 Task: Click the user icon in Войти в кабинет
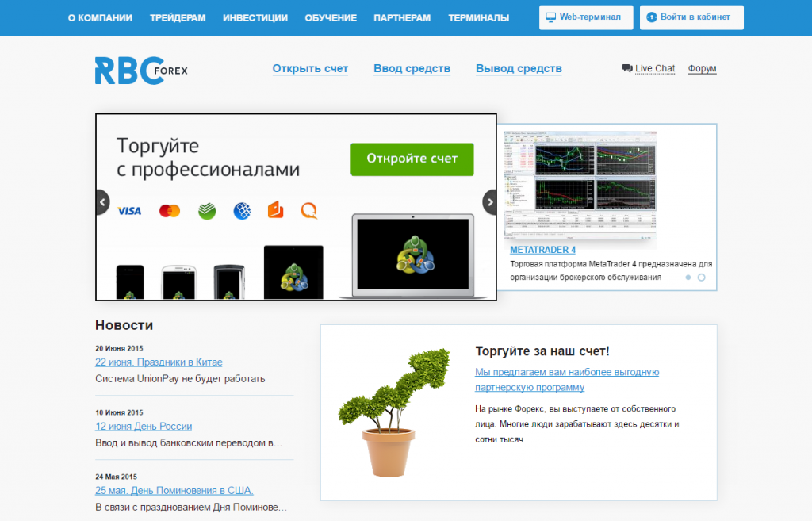point(652,17)
